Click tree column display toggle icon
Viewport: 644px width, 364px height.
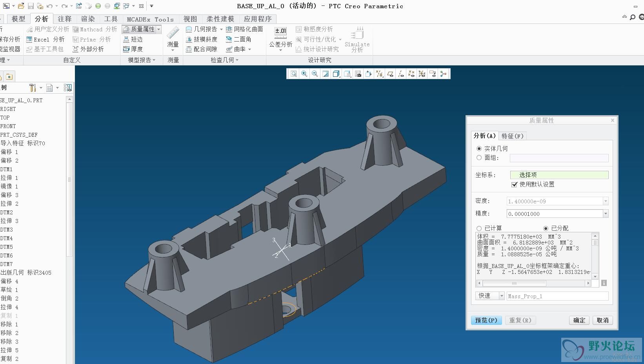[x=67, y=88]
